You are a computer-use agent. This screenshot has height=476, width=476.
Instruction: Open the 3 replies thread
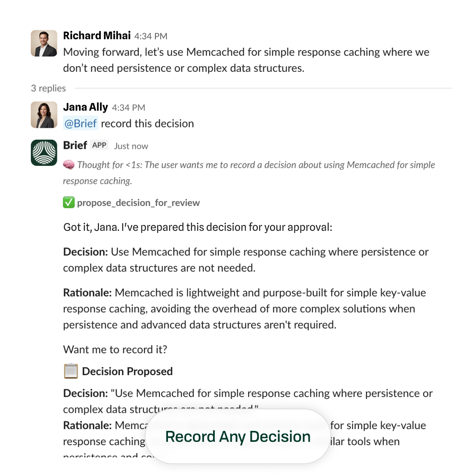[x=48, y=88]
